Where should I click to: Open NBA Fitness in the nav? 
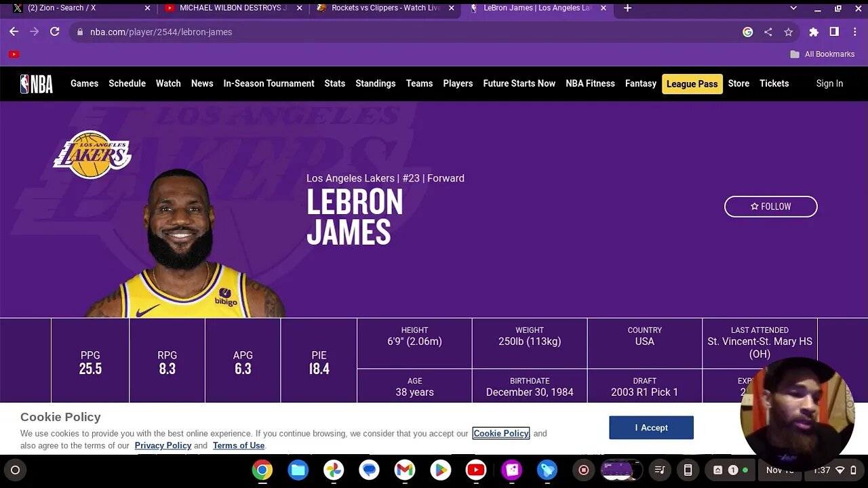coord(590,83)
